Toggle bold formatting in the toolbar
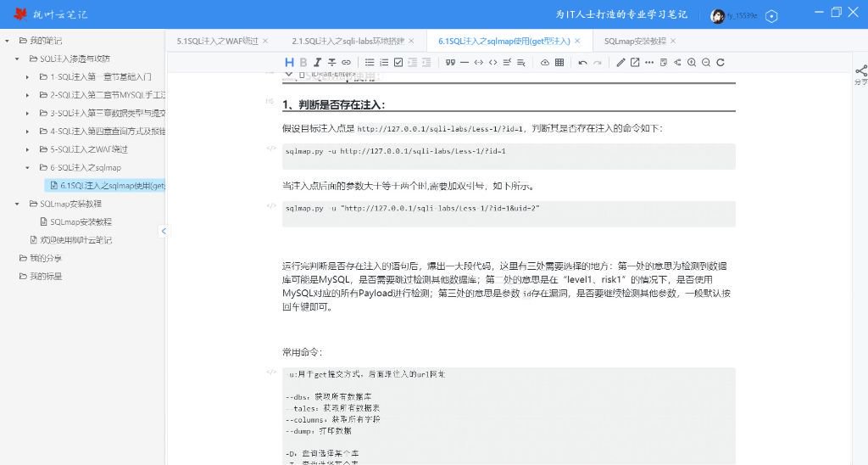The height and width of the screenshot is (465, 868). (303, 63)
